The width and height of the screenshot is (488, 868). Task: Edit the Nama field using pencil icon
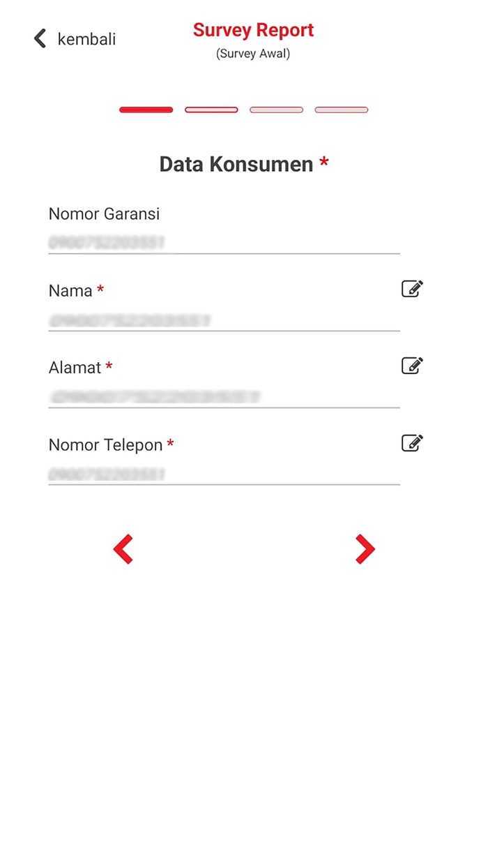412,289
